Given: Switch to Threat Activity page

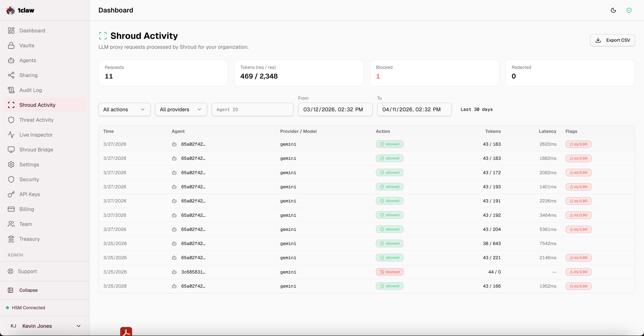Looking at the screenshot, I should pyautogui.click(x=36, y=120).
